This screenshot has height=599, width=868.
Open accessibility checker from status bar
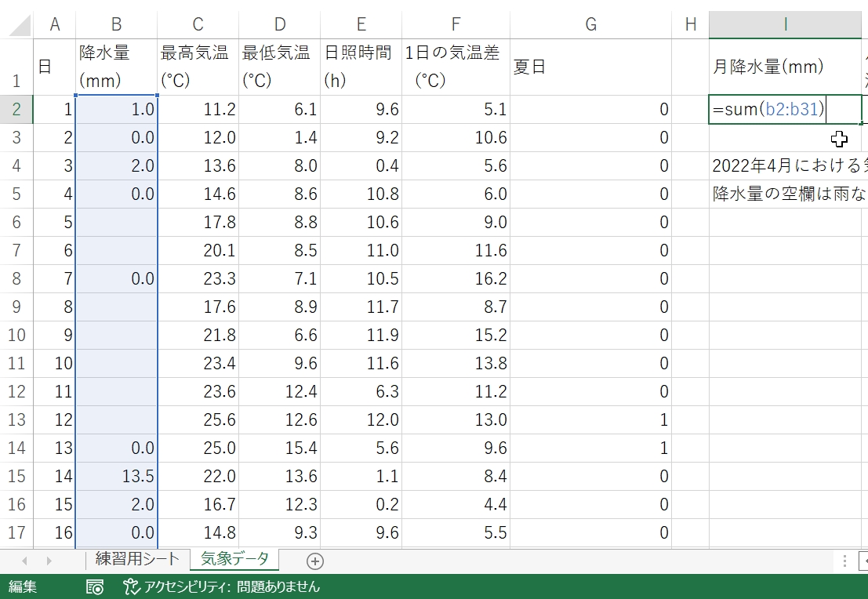[221, 586]
